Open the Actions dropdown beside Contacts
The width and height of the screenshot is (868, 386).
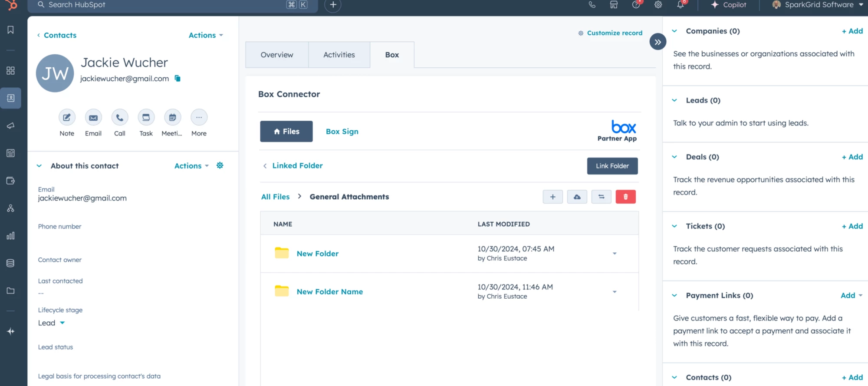[206, 35]
